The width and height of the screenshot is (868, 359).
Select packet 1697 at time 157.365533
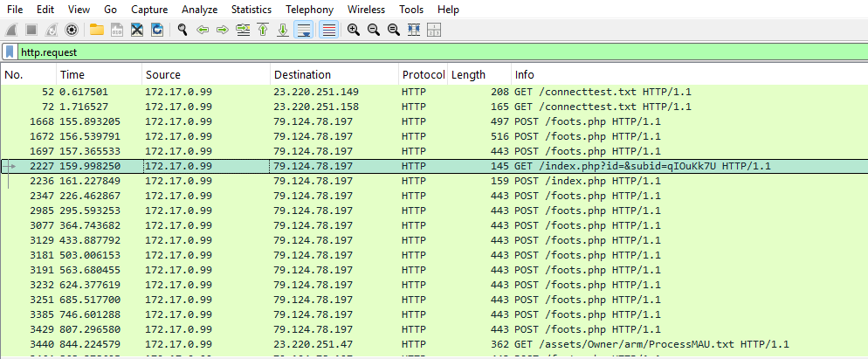pyautogui.click(x=434, y=151)
